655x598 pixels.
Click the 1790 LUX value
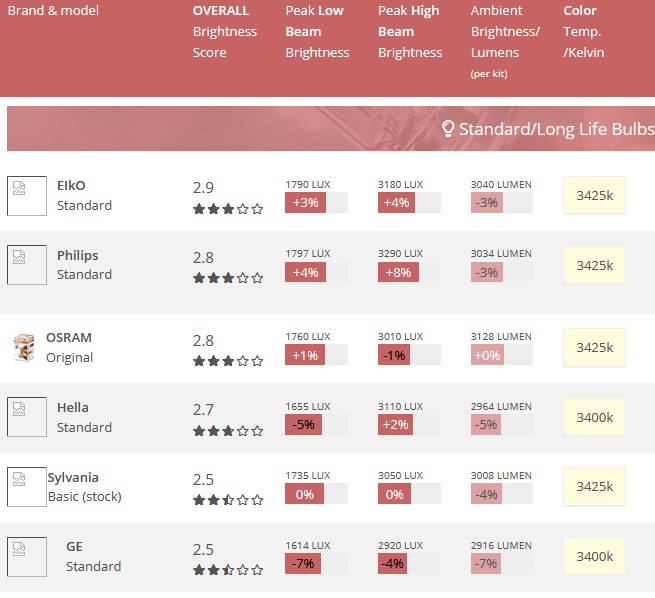[308, 185]
